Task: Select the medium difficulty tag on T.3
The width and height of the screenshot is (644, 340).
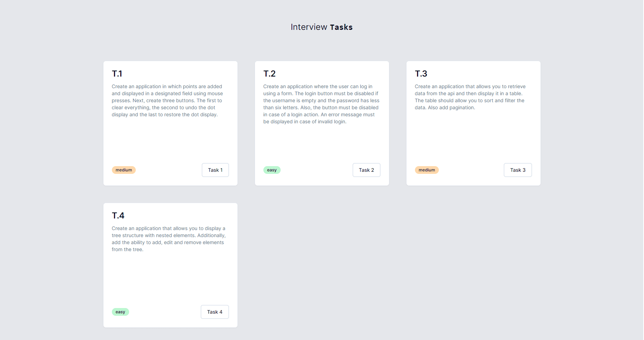Action: 427,170
